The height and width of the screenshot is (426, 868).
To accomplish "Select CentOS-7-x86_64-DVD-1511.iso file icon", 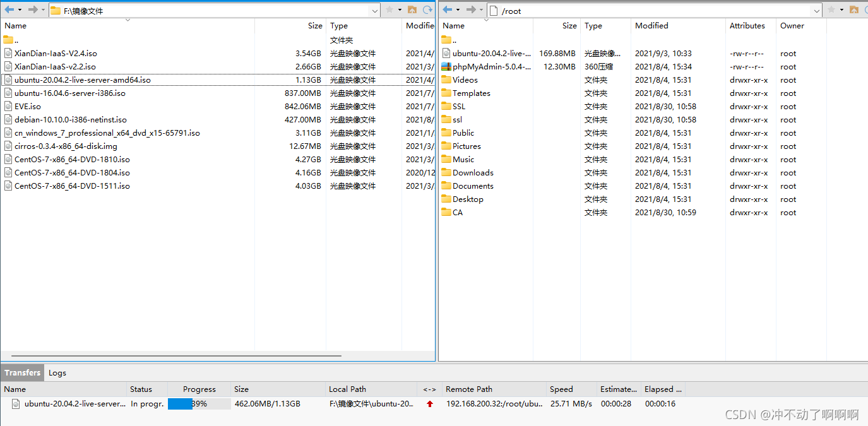I will click(8, 186).
